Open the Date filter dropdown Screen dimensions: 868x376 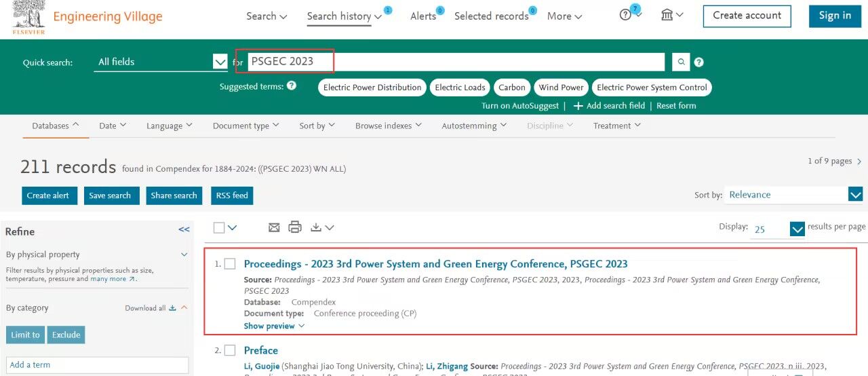click(x=113, y=126)
